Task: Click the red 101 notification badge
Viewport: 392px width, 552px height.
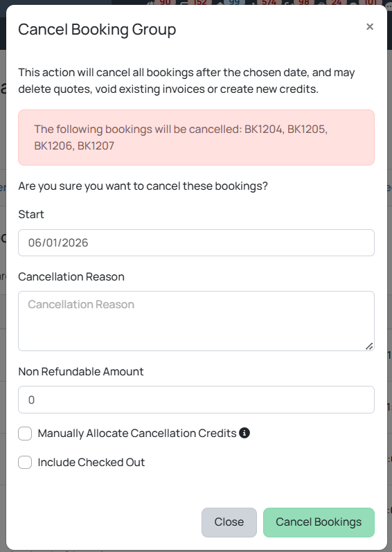Action: (x=370, y=2)
